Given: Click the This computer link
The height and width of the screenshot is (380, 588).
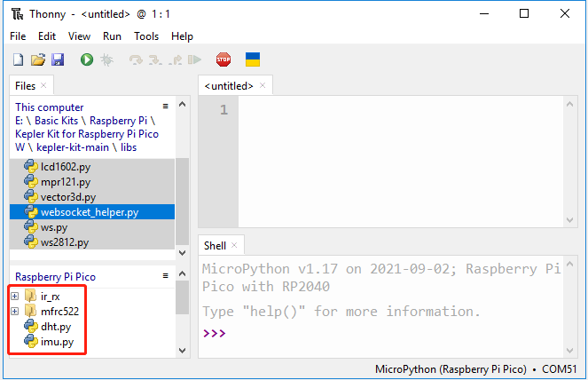Looking at the screenshot, I should pyautogui.click(x=49, y=107).
